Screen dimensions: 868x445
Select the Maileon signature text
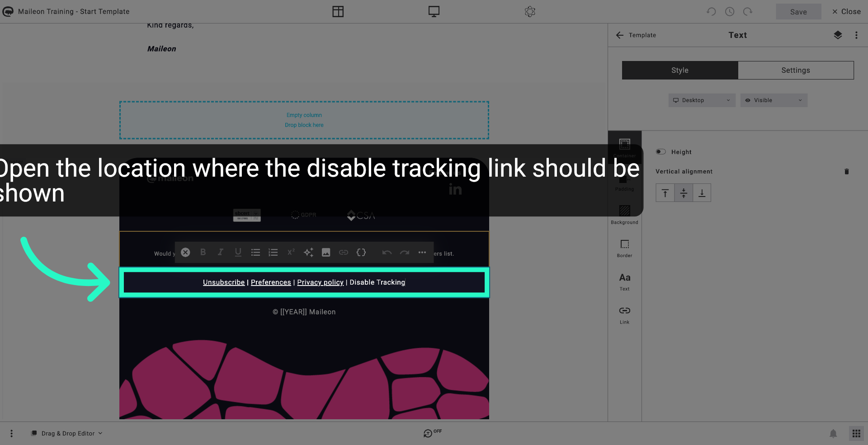161,49
